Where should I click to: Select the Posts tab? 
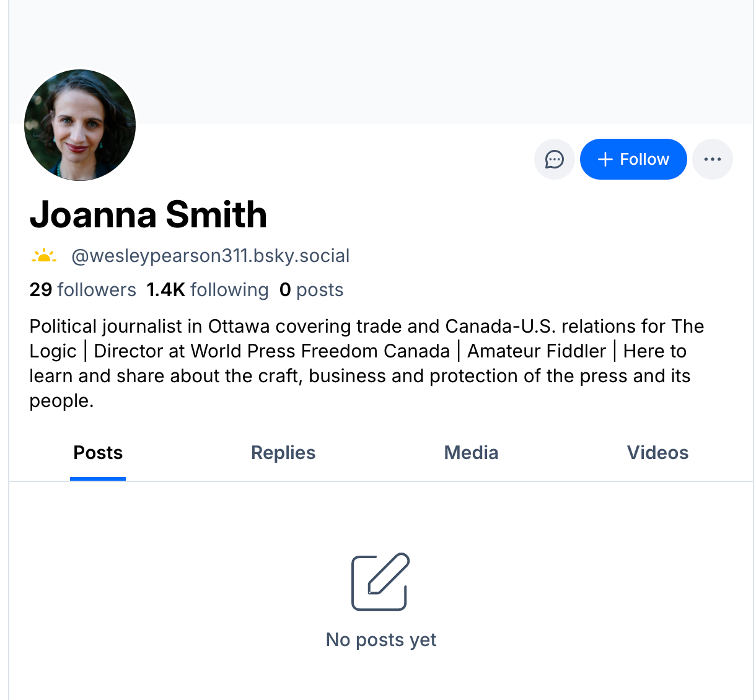tap(98, 453)
